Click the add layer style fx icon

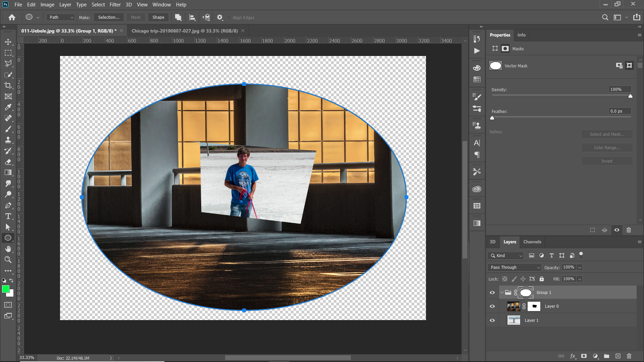click(x=573, y=356)
